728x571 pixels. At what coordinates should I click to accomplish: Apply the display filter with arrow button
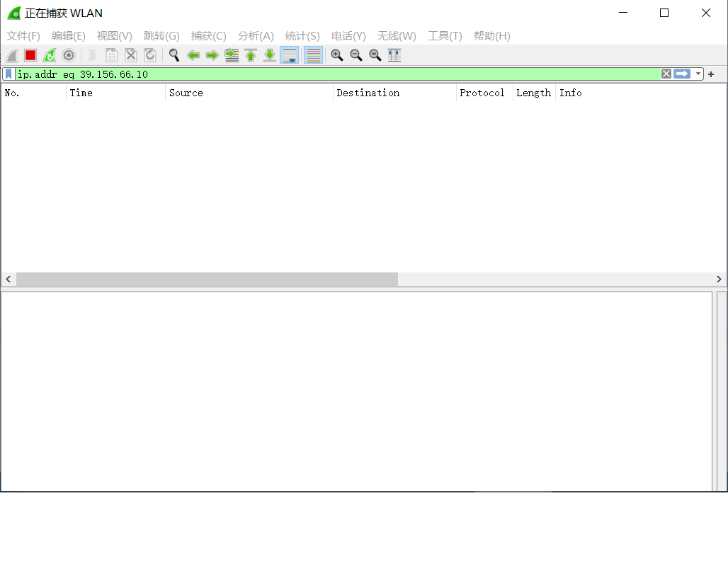point(682,74)
